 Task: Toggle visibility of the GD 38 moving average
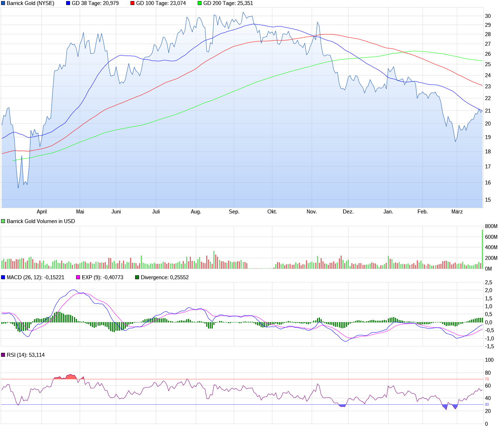pos(68,3)
